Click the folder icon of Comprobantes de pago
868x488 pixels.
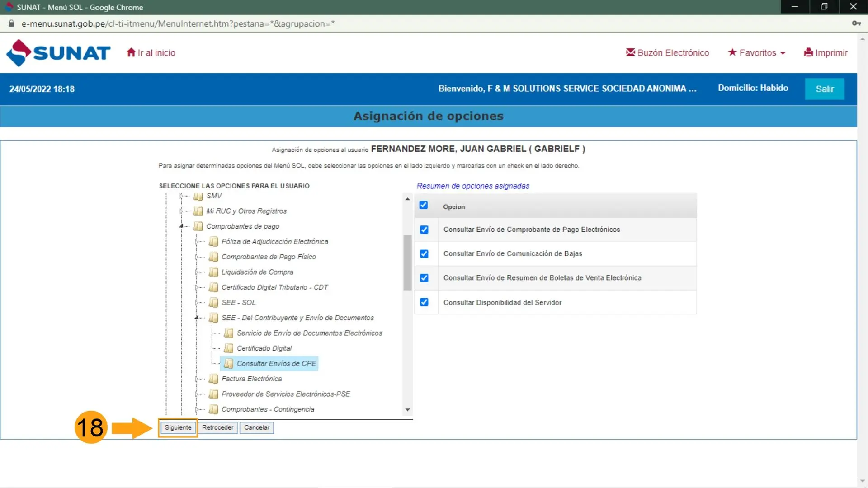[198, 226]
